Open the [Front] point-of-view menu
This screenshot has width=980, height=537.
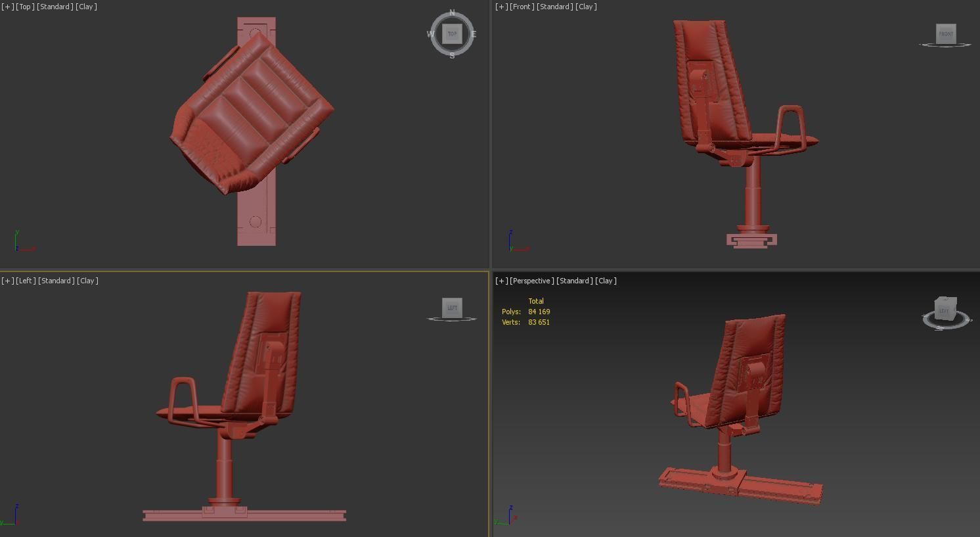(522, 7)
